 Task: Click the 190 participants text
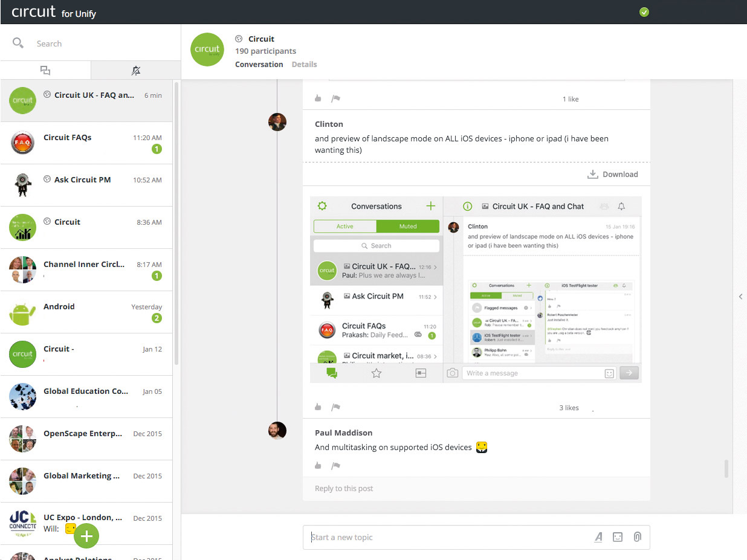coord(265,51)
